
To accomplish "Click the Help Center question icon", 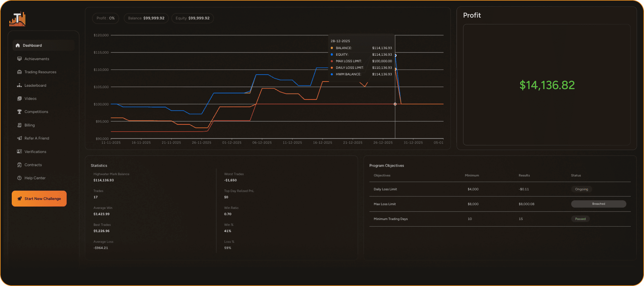I will tap(19, 178).
